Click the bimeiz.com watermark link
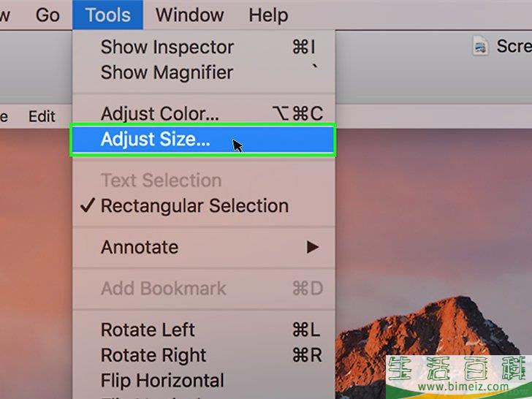Image resolution: width=532 pixels, height=399 pixels. [463, 386]
